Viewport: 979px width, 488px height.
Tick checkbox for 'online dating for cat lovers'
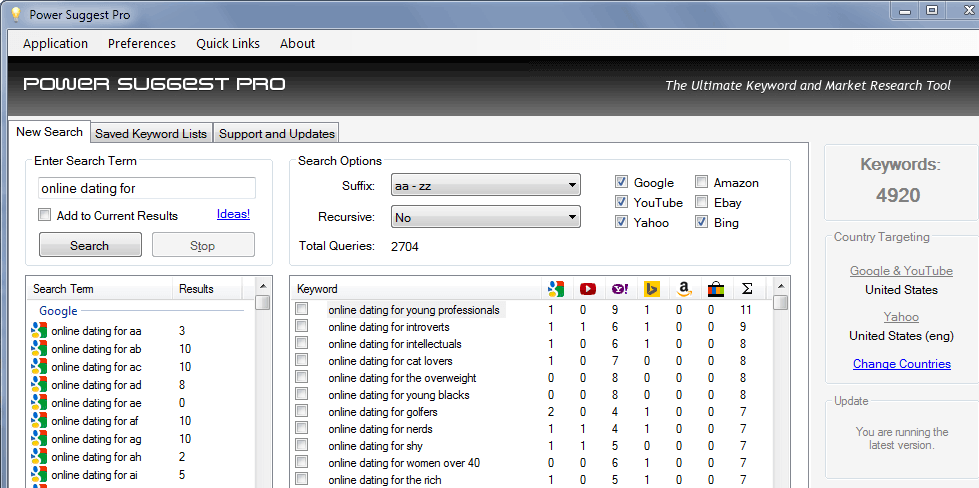coord(302,360)
